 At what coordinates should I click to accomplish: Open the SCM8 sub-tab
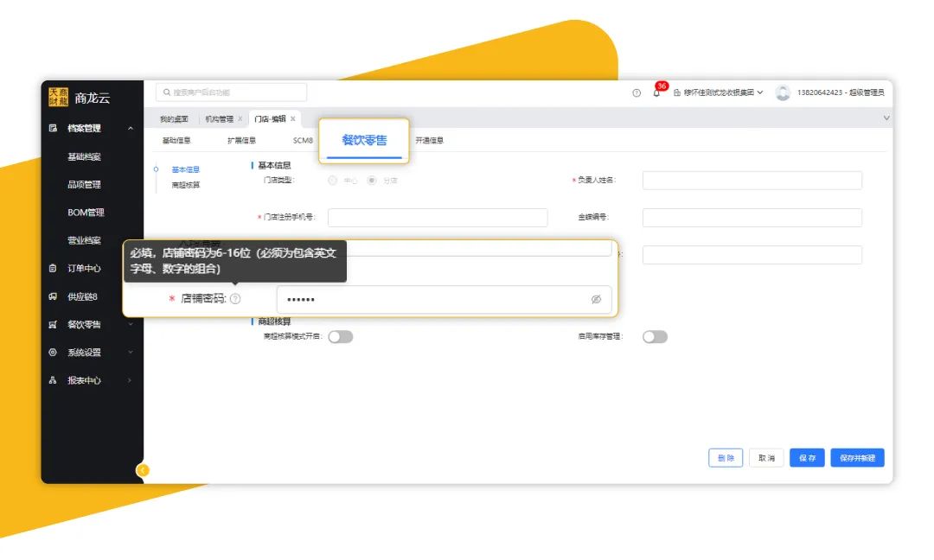(x=303, y=141)
